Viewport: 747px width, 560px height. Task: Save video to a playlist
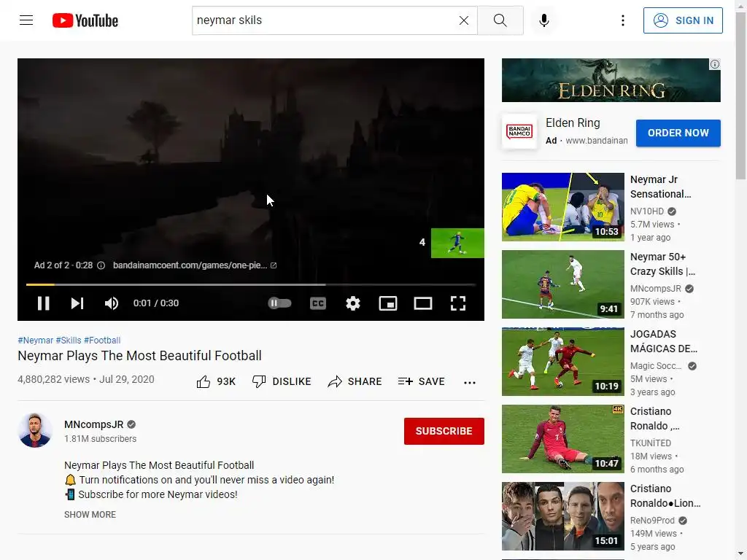(421, 382)
